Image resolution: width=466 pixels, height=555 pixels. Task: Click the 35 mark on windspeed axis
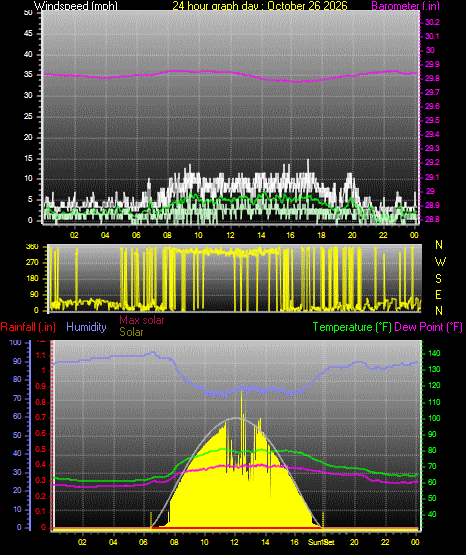point(28,75)
